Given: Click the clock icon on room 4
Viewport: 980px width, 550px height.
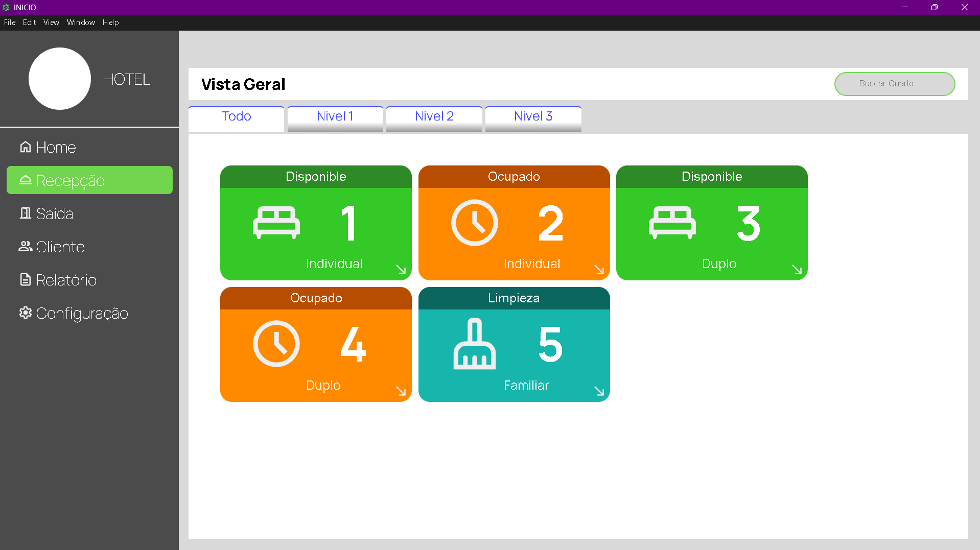Looking at the screenshot, I should click(x=276, y=344).
